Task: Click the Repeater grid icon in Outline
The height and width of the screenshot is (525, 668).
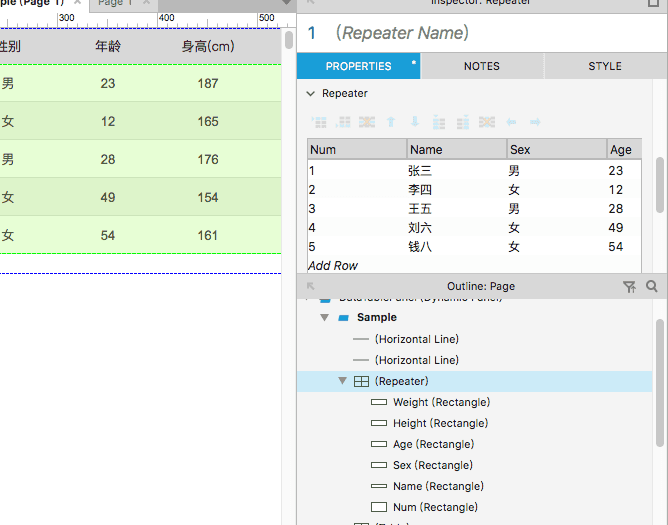Action: pos(361,381)
